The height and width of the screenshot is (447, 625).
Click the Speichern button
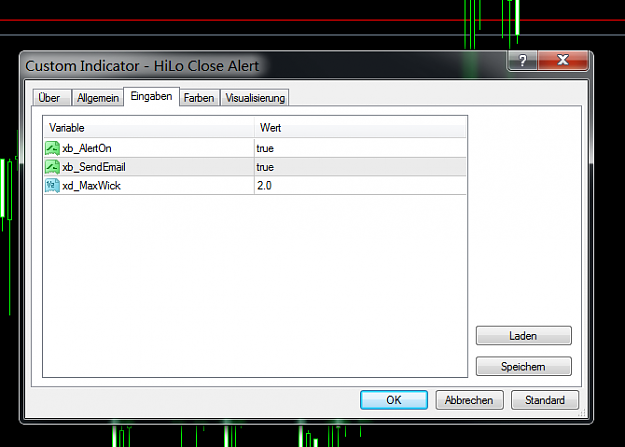click(523, 366)
